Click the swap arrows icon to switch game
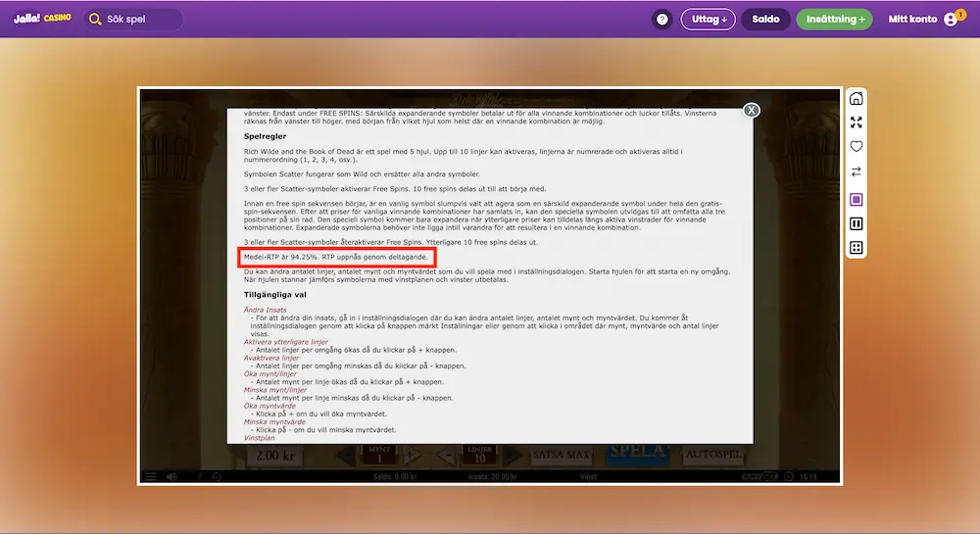Viewport: 980px width, 534px height. (857, 171)
